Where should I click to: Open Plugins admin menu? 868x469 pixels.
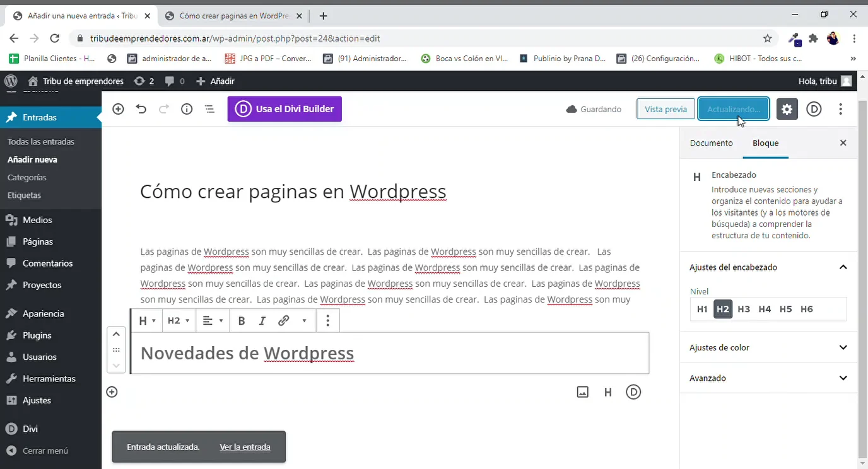tap(50, 335)
